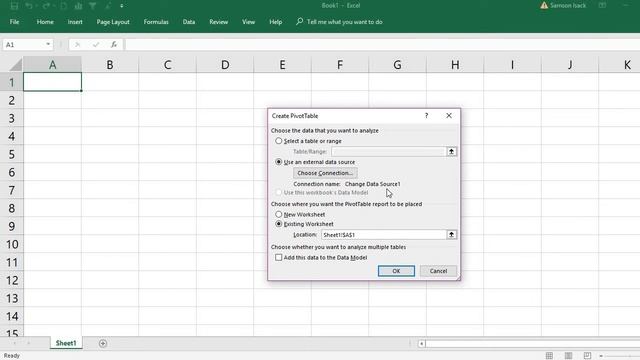The image size is (640, 360).
Task: Select 'Use an external data source' option
Action: coord(279,162)
